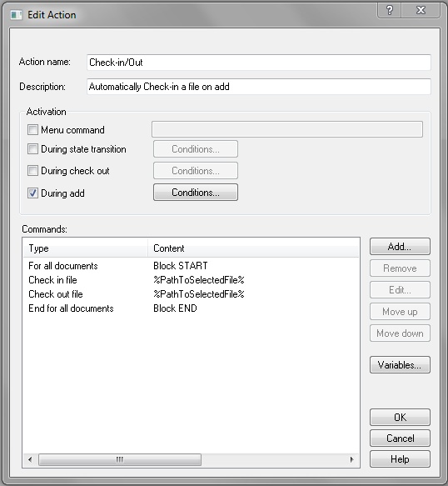Click the Action name field
448x486 pixels.
(258, 63)
